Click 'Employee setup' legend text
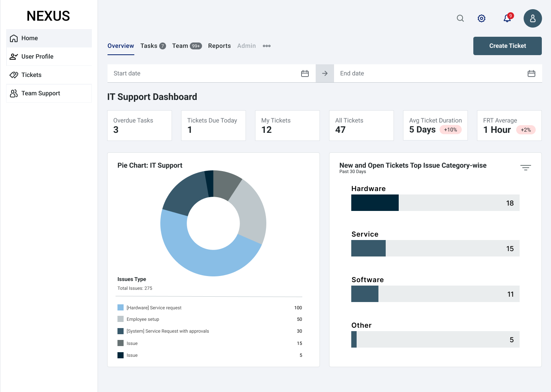The width and height of the screenshot is (551, 392). coord(143,319)
